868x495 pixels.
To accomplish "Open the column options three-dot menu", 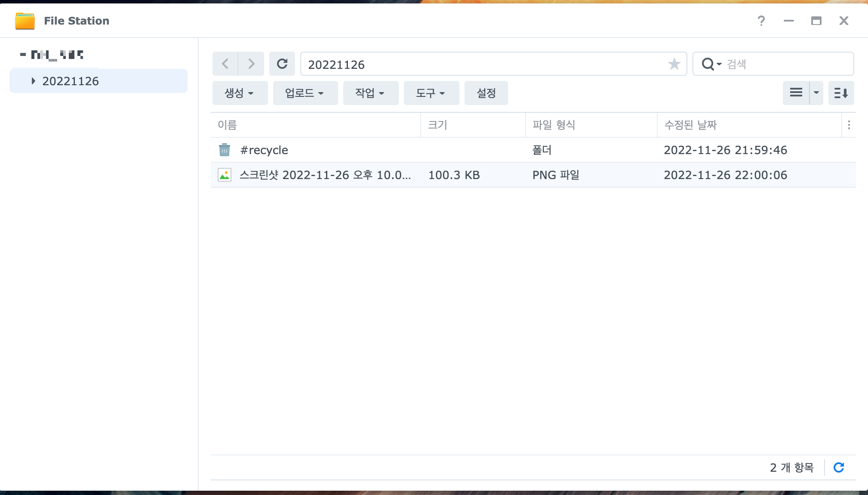I will click(x=849, y=125).
